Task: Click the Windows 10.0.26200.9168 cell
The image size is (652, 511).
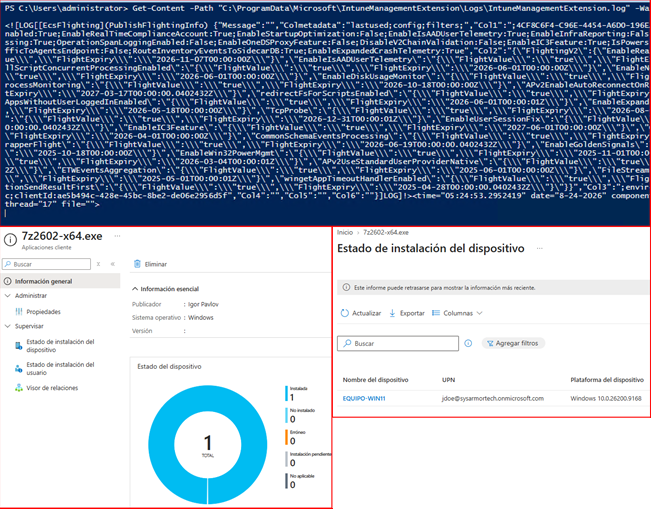Action: click(606, 398)
